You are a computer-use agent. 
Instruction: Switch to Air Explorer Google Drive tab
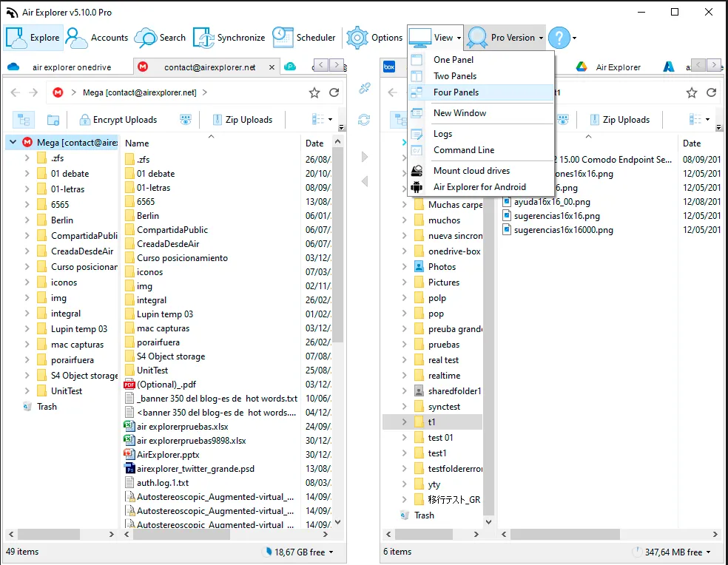tap(610, 67)
